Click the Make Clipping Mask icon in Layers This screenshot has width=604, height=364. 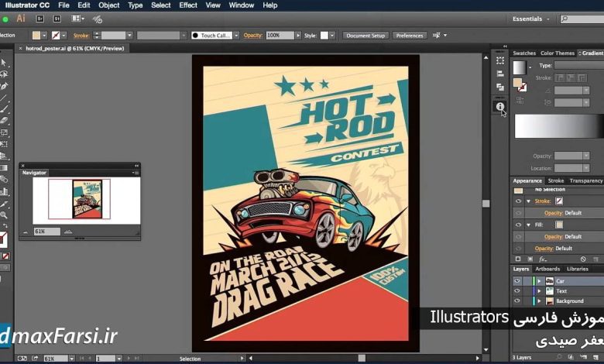tap(571, 358)
